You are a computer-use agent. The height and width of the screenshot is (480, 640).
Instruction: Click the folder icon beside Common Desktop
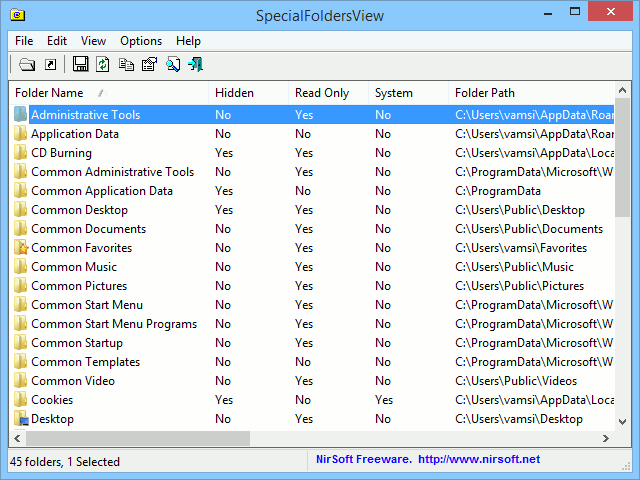coord(20,210)
